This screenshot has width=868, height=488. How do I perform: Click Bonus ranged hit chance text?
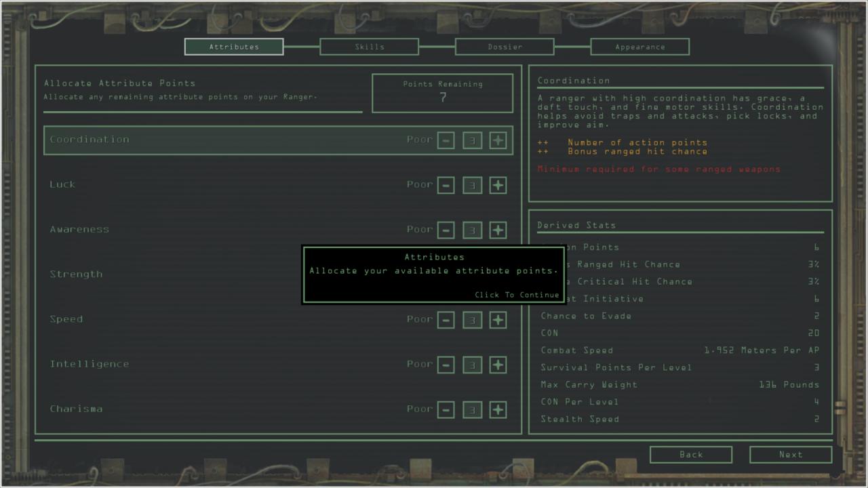point(637,151)
